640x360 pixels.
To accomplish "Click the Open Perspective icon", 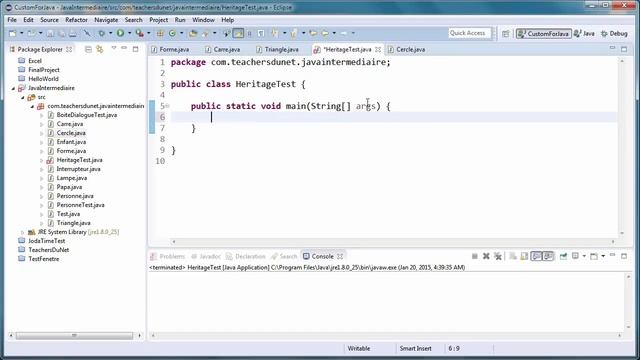I will [506, 34].
